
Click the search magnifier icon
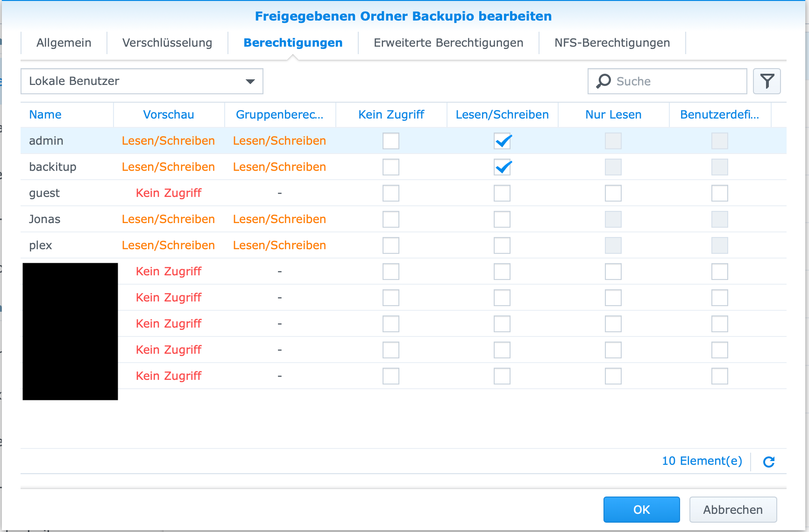603,81
